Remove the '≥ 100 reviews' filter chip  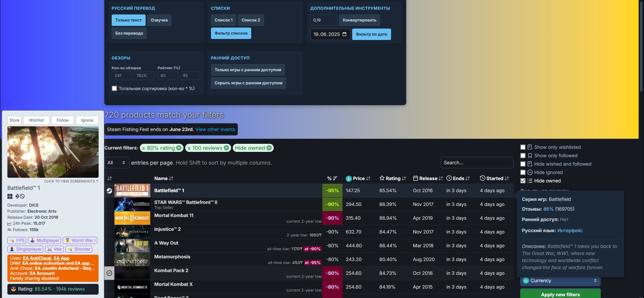(226, 148)
